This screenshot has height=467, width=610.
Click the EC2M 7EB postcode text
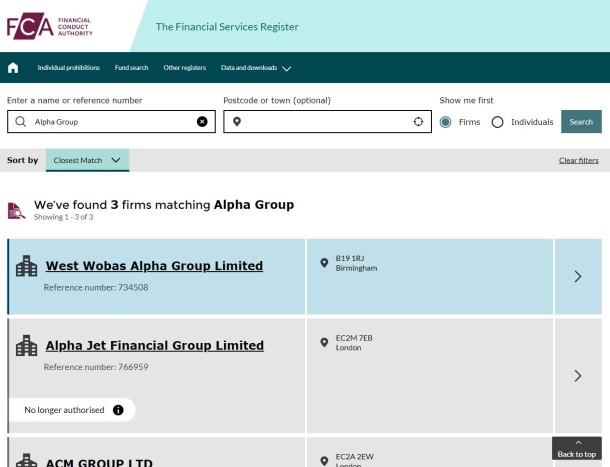click(x=354, y=338)
